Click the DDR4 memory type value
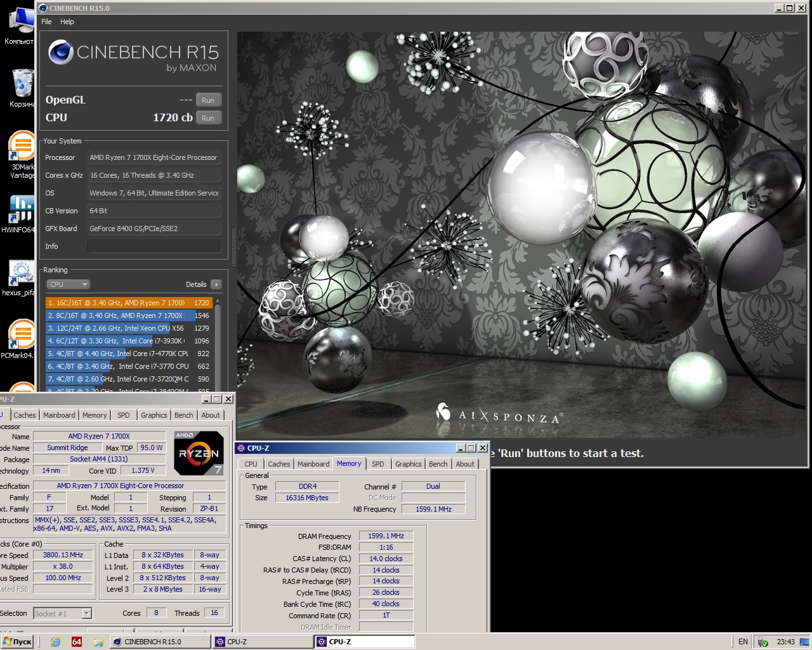The width and height of the screenshot is (812, 650). [308, 486]
